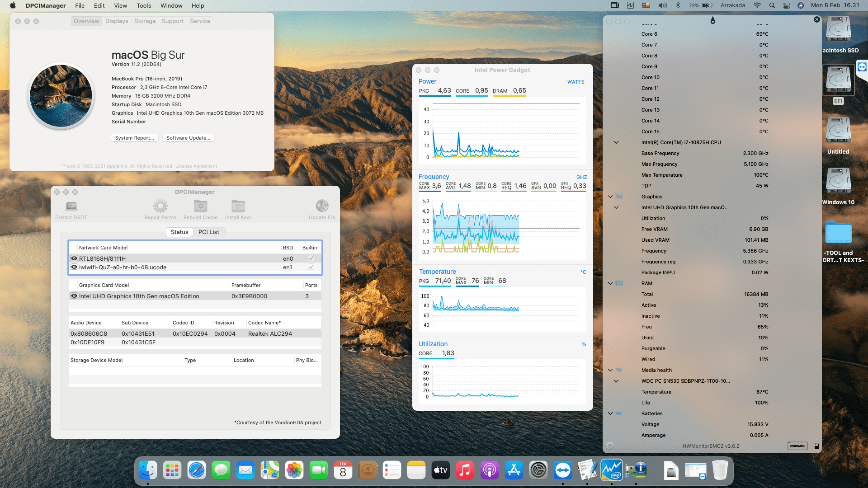The width and height of the screenshot is (868, 488).
Task: Collapse the Batteries group
Action: point(610,413)
